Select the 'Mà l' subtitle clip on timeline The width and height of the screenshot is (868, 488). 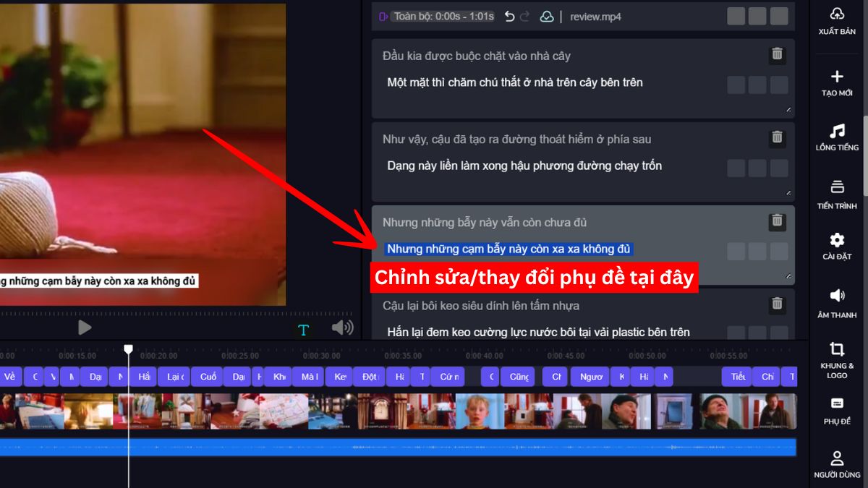click(x=307, y=377)
